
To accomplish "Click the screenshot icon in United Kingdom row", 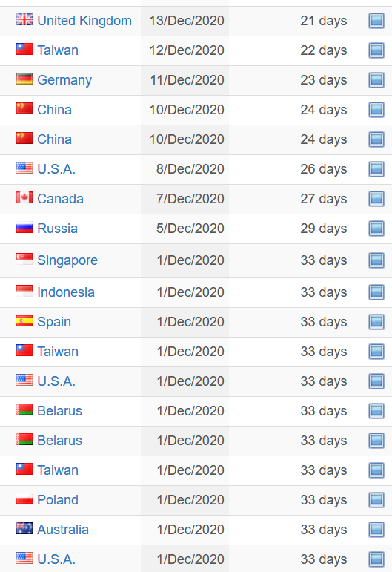I will (376, 21).
